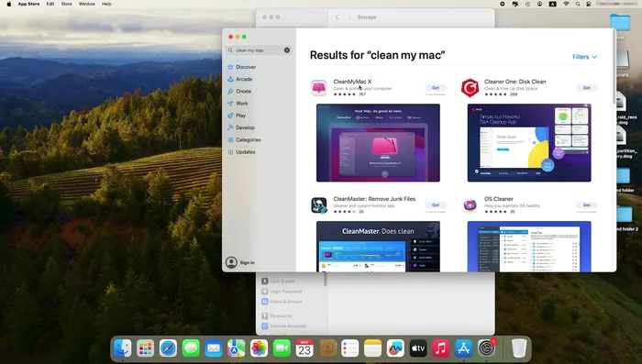Click the CleanMyMac X app icon
642x364 pixels.
click(x=318, y=88)
